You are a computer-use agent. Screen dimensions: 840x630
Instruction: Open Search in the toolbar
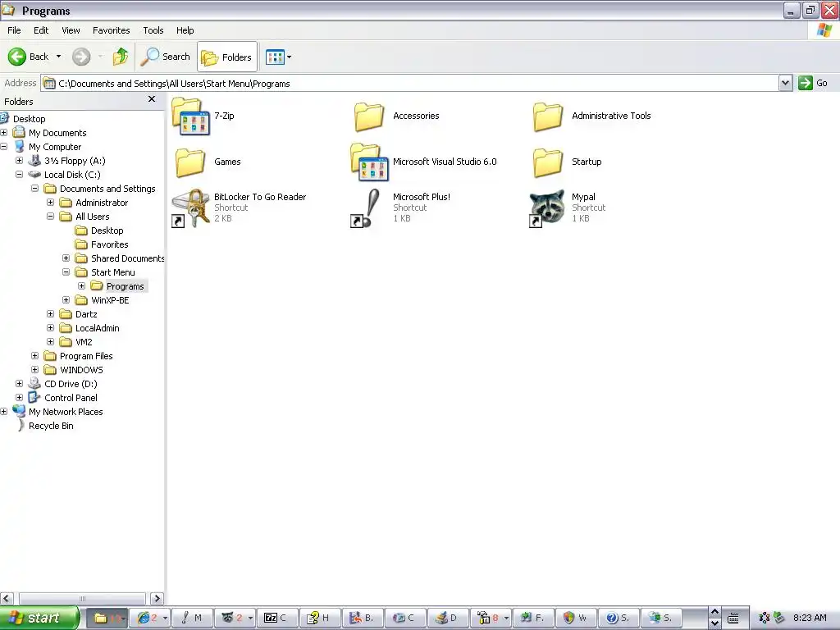tap(166, 57)
